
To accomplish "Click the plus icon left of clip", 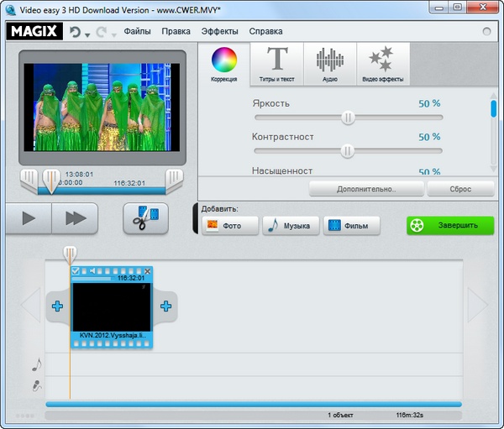I will [57, 306].
